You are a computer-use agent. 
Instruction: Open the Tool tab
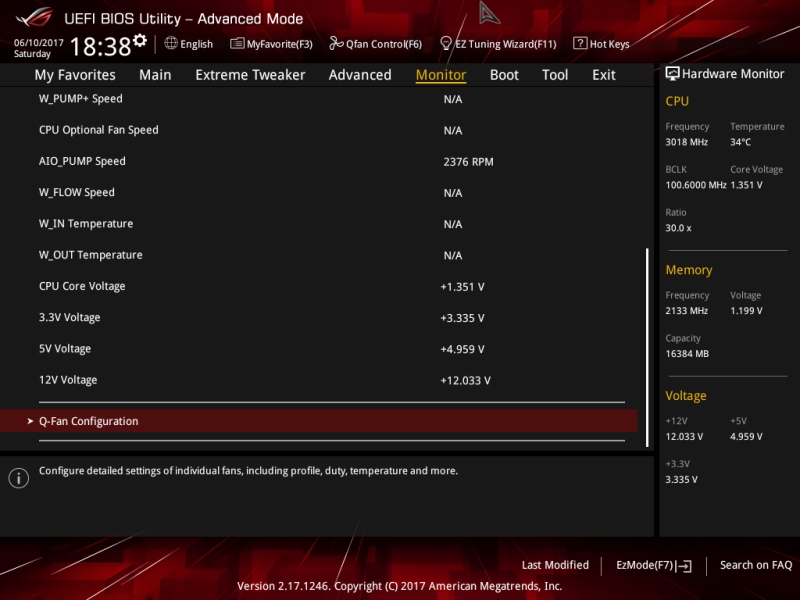coord(555,75)
